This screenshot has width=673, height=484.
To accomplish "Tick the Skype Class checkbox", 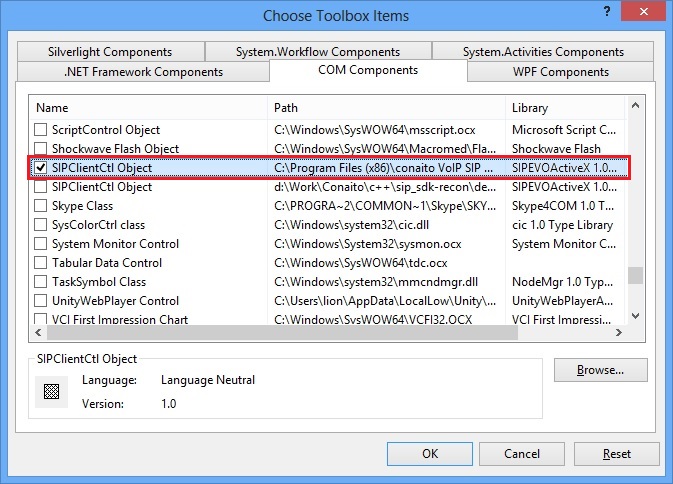I will tap(40, 206).
